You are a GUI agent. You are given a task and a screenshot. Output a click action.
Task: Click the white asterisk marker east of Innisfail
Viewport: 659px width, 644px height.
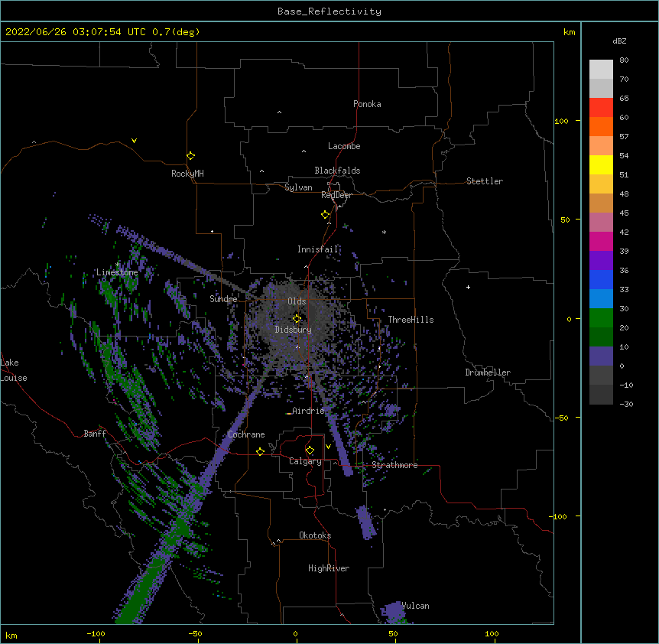384,233
